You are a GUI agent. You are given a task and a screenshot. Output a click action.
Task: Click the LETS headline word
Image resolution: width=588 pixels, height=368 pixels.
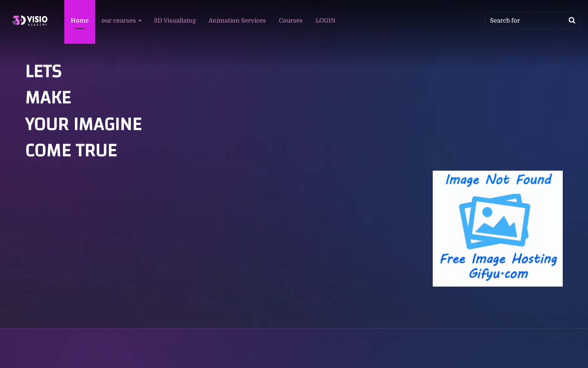coord(44,72)
